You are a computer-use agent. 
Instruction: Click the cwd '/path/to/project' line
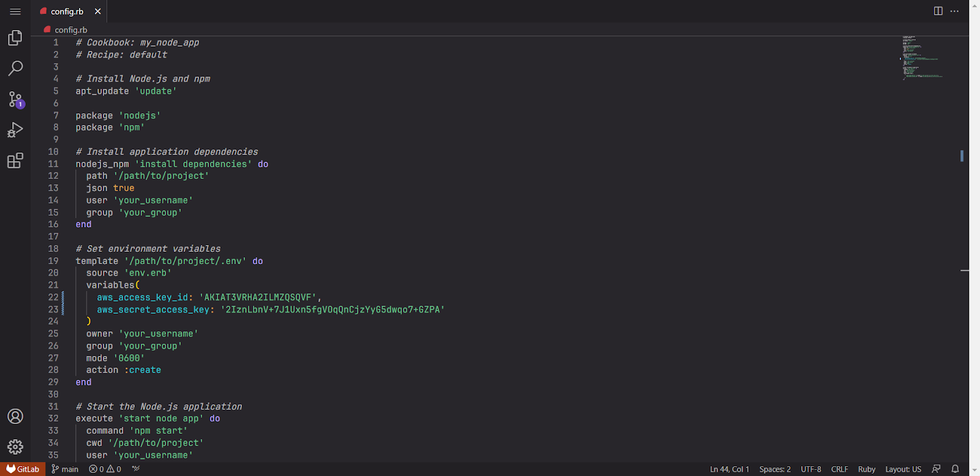[145, 443]
